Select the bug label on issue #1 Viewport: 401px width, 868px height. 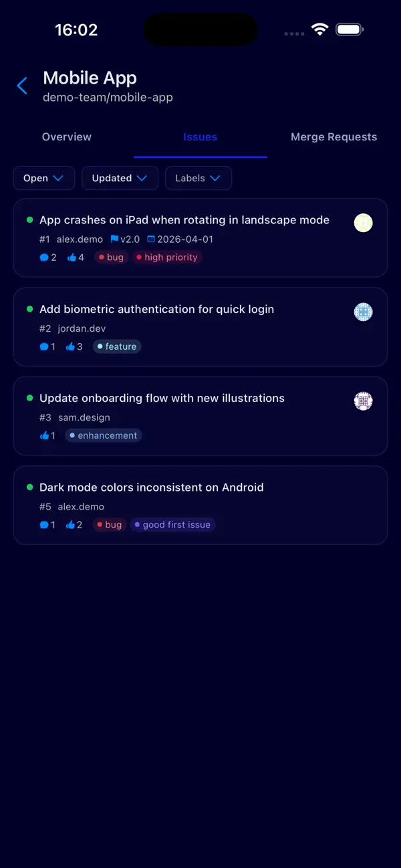coord(111,257)
